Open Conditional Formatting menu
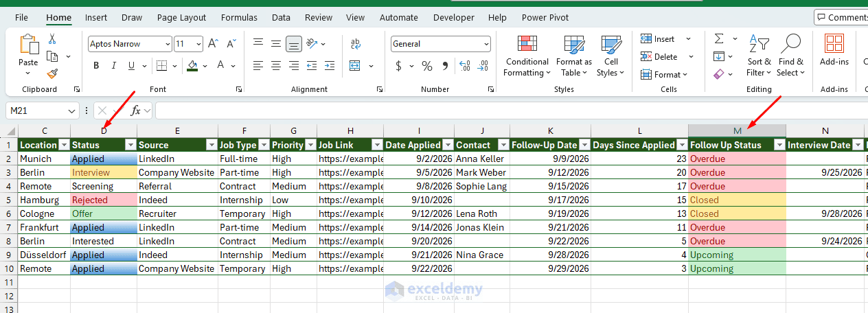The image size is (868, 313). tap(527, 56)
